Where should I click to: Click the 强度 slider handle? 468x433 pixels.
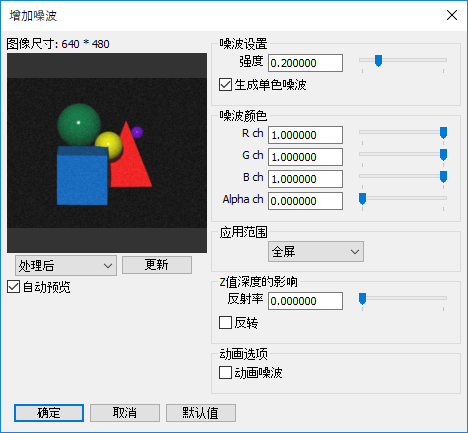(x=378, y=61)
